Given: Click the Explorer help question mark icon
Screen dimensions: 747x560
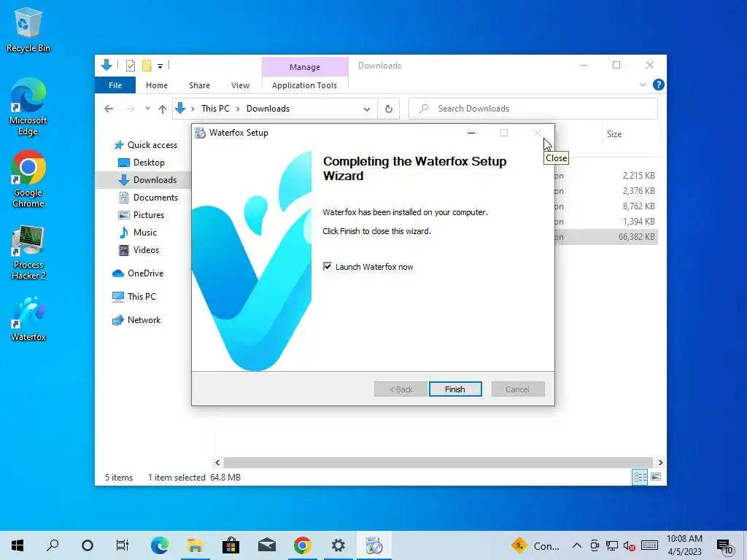Looking at the screenshot, I should 659,85.
